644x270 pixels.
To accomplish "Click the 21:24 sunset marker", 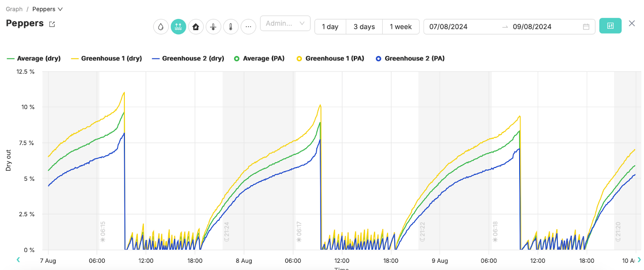I will click(226, 232).
